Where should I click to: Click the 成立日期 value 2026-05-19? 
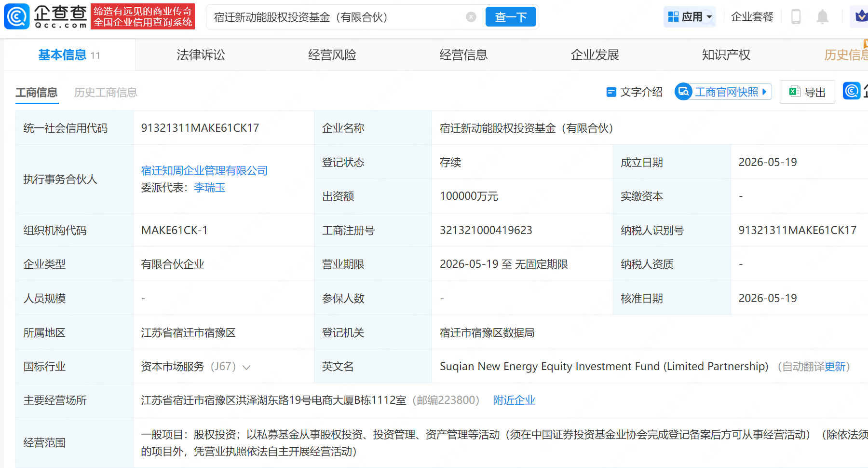[768, 162]
